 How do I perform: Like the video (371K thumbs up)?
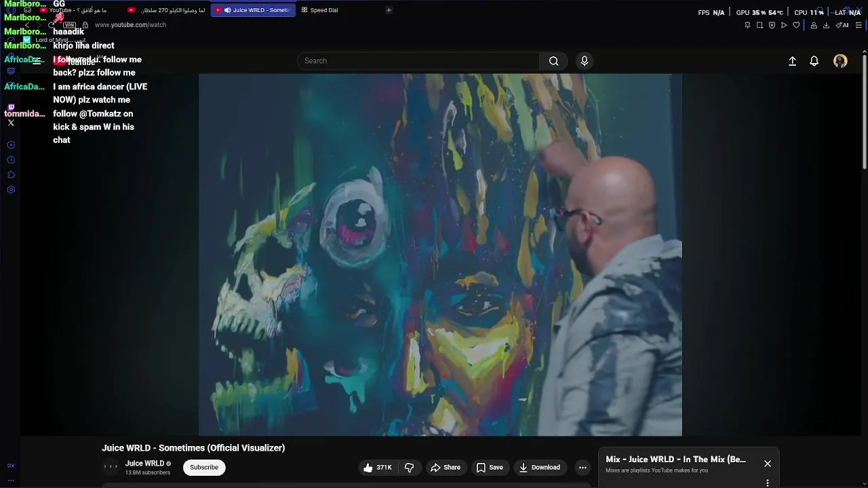click(x=377, y=468)
